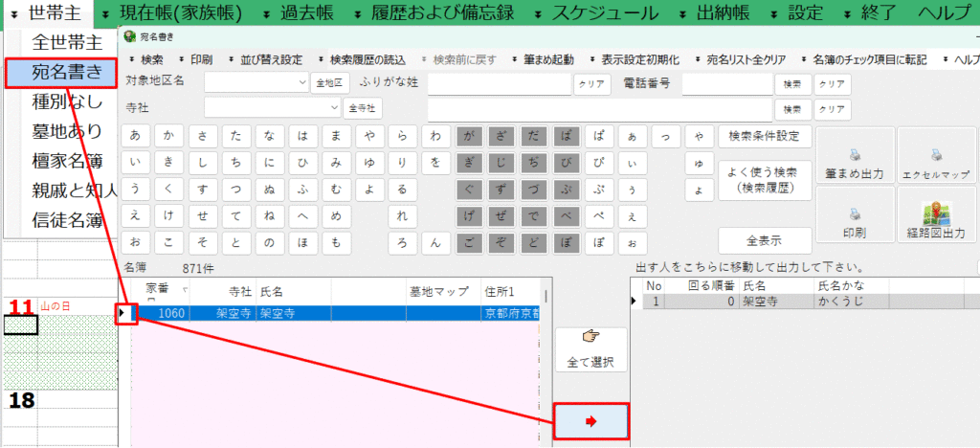The image size is (980, 448).
Task: Click the 検索条件設定 button
Action: pyautogui.click(x=764, y=136)
